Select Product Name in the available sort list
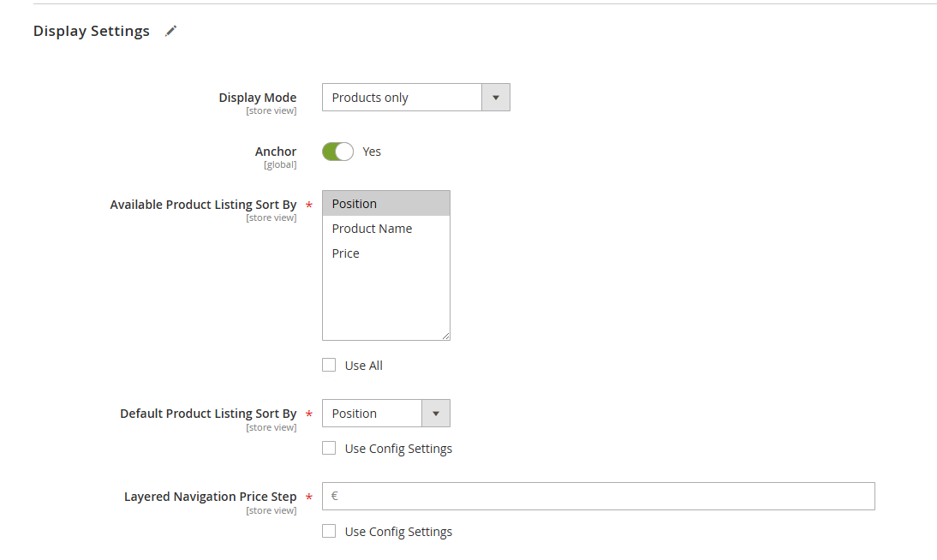 [x=373, y=229]
